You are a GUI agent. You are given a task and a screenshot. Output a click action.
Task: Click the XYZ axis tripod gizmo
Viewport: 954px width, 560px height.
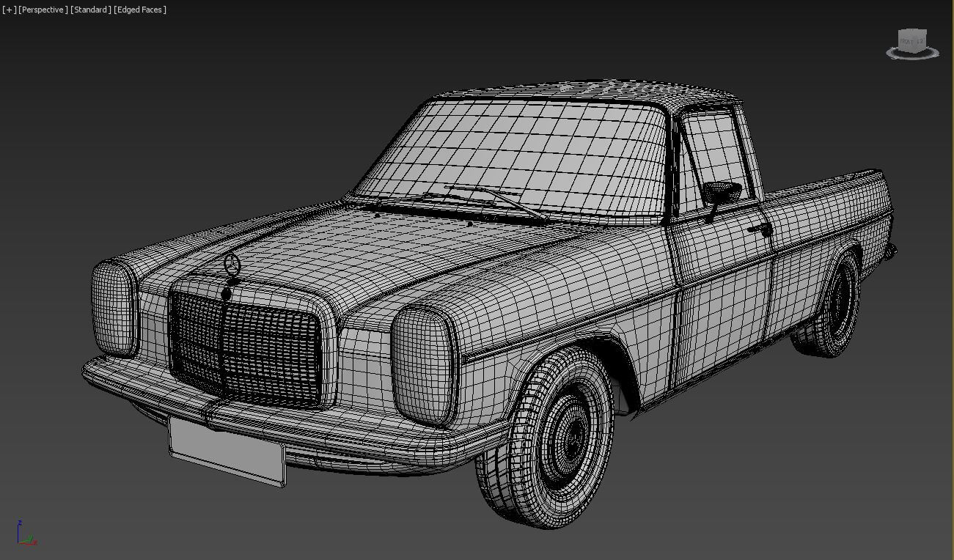tap(25, 534)
